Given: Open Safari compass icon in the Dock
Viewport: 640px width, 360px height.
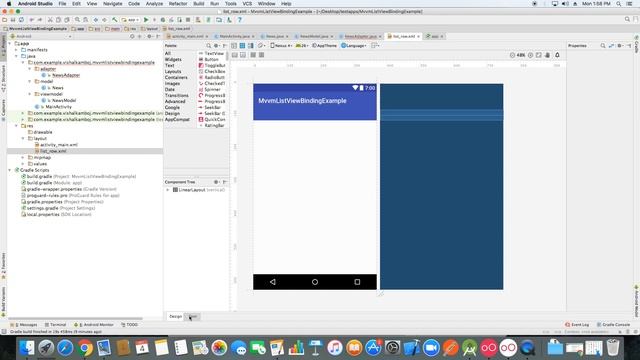Looking at the screenshot, I should pos(65,348).
